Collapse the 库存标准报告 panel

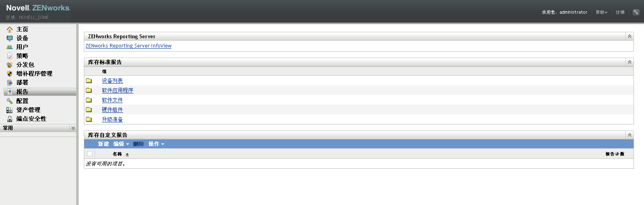pos(629,62)
